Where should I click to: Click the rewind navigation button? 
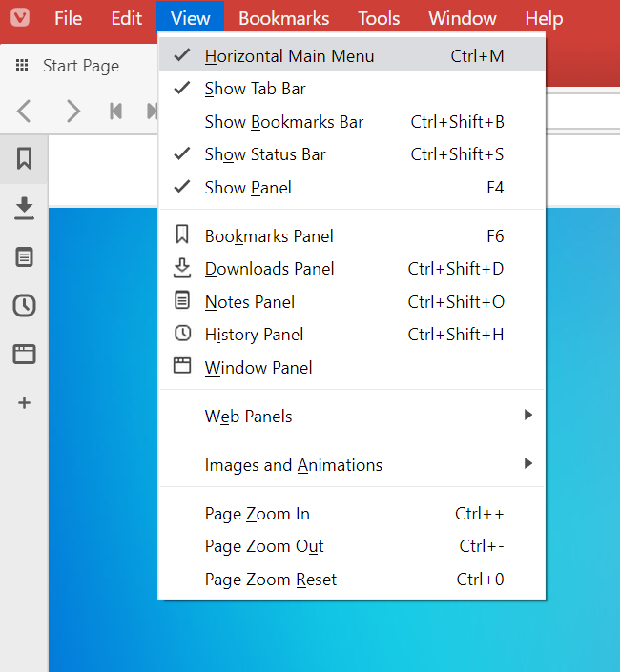[x=115, y=112]
